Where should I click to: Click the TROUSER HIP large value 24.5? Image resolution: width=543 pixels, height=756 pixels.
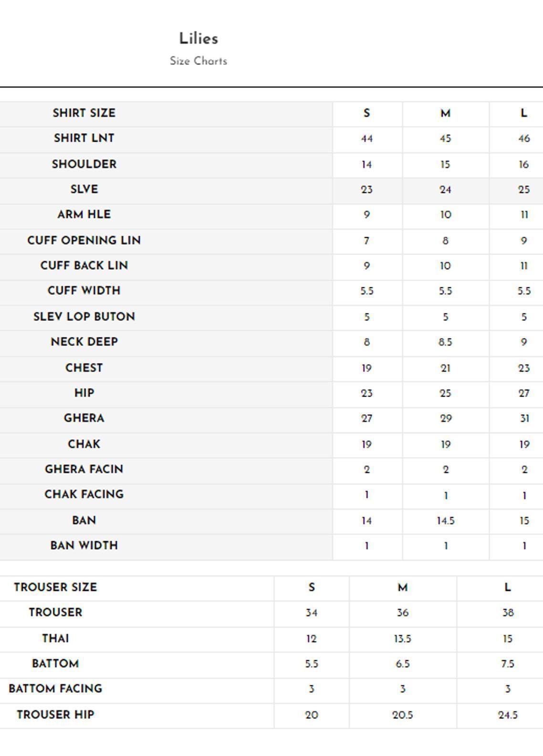507,715
